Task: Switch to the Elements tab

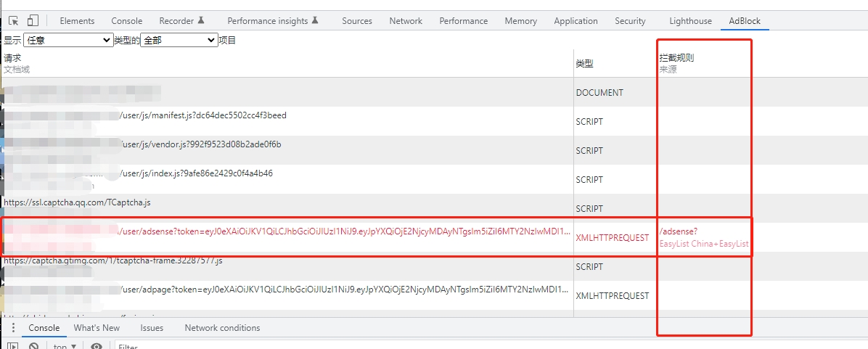Action: [77, 21]
